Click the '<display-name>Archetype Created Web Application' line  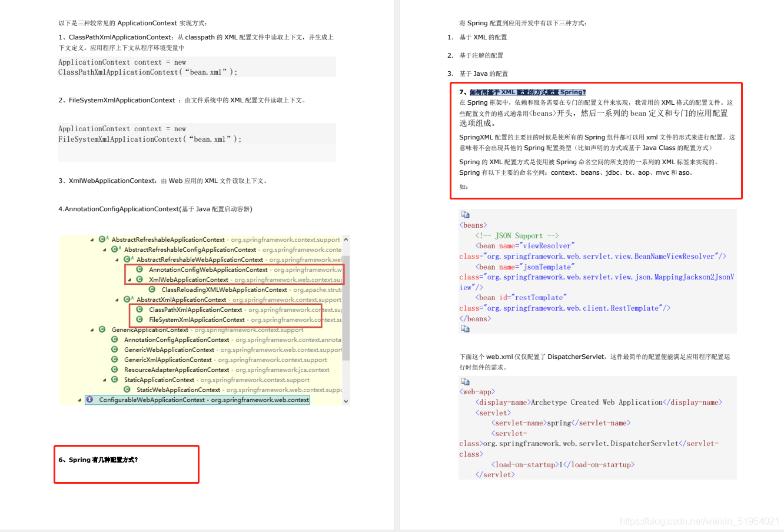point(599,403)
